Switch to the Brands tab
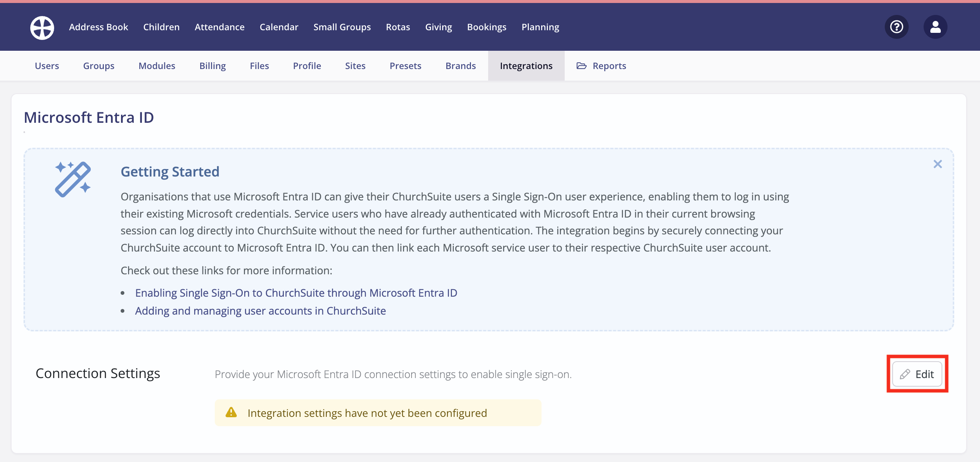980x462 pixels. [460, 66]
